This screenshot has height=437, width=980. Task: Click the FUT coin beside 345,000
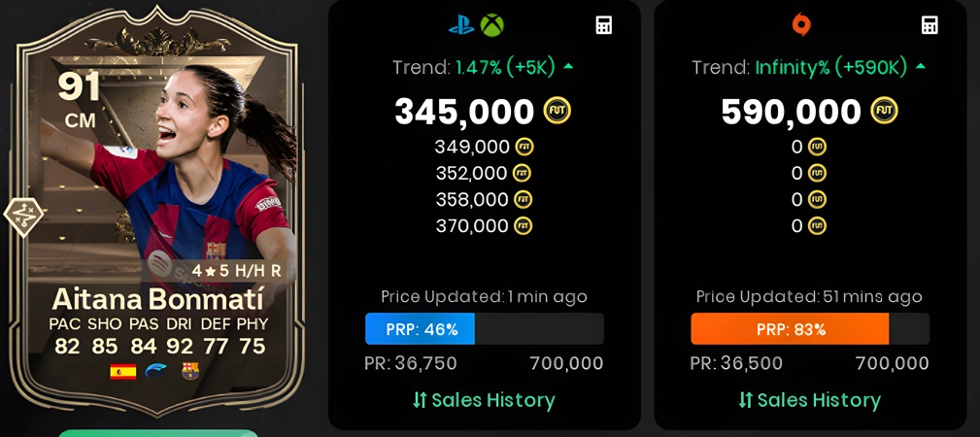click(557, 112)
